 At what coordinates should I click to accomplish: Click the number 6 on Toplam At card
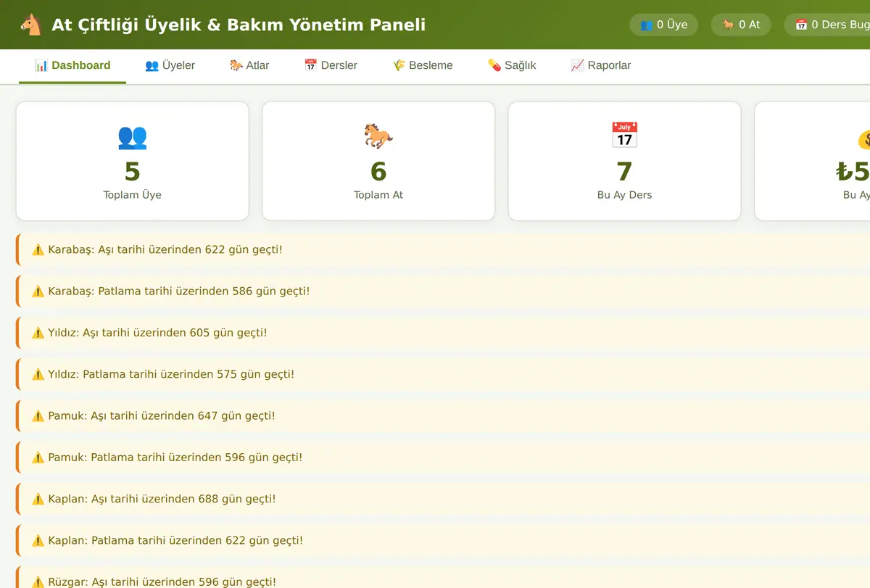pyautogui.click(x=378, y=172)
